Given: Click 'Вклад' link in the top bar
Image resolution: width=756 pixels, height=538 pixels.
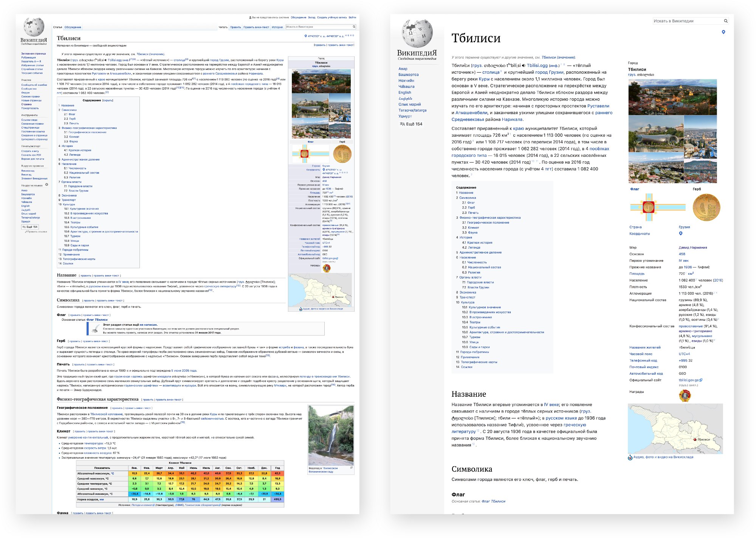Looking at the screenshot, I should tap(311, 17).
